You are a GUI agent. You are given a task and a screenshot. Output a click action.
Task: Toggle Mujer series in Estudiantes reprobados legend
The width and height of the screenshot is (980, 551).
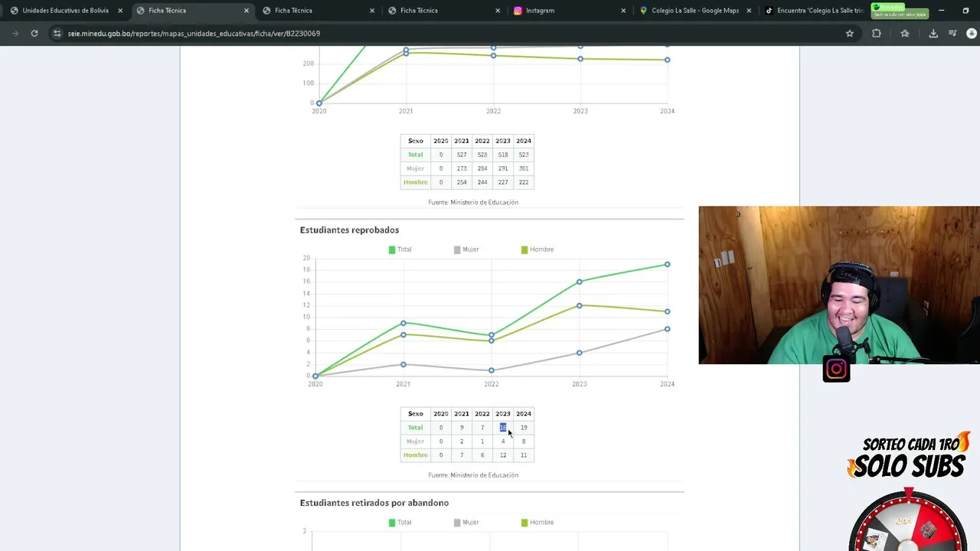click(x=466, y=249)
